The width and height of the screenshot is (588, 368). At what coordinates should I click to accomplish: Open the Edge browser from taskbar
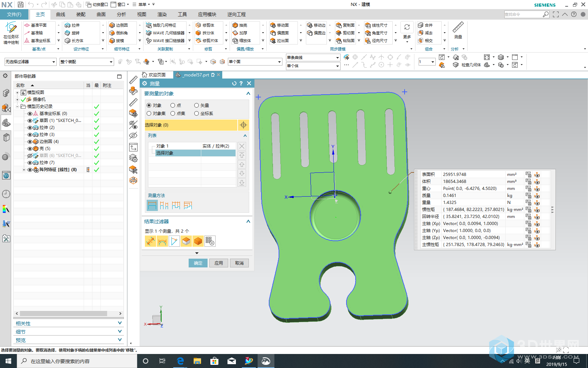tap(181, 361)
